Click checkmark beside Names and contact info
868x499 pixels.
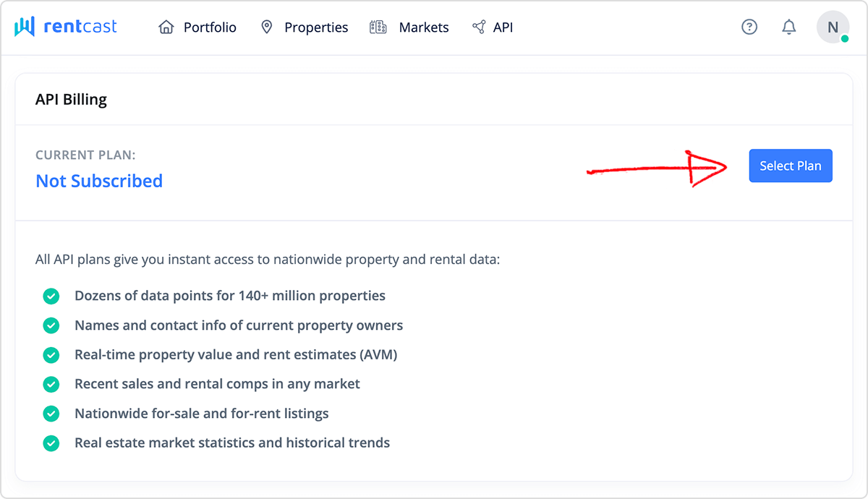51,325
